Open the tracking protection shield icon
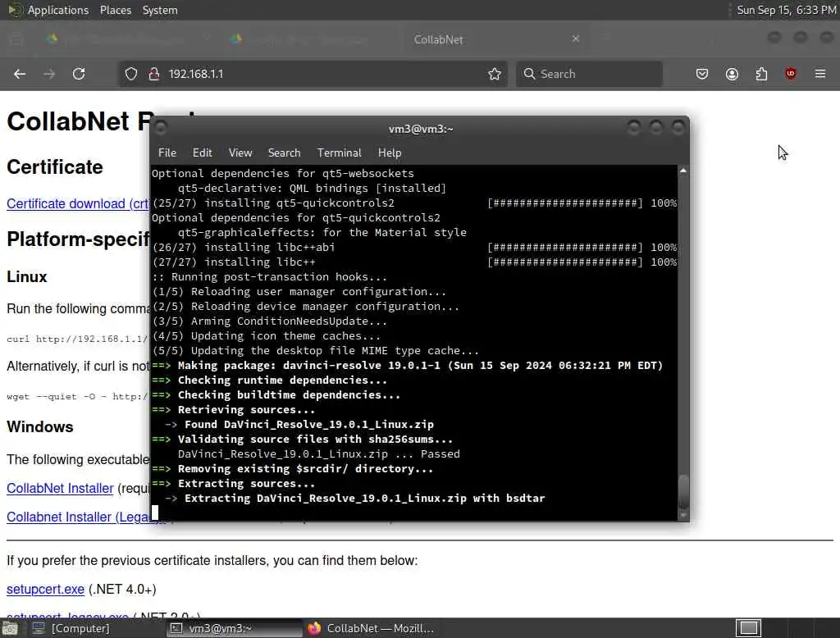Screen dimensions: 840x638 click(130, 74)
